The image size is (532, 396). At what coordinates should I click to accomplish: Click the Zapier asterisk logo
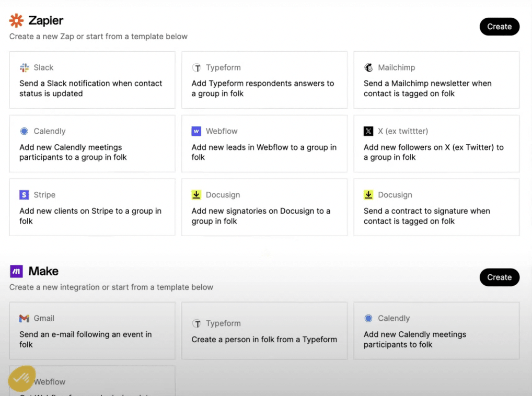click(x=16, y=21)
